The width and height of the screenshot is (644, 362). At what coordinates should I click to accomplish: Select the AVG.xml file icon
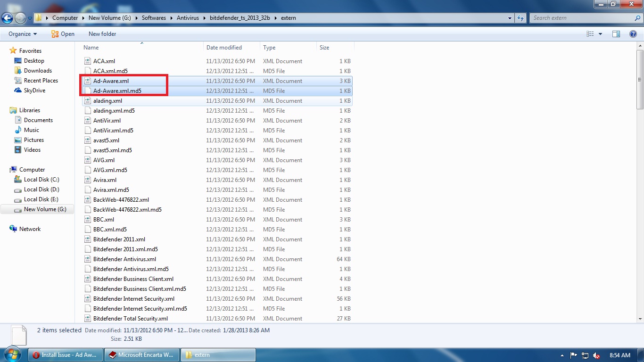pos(87,160)
